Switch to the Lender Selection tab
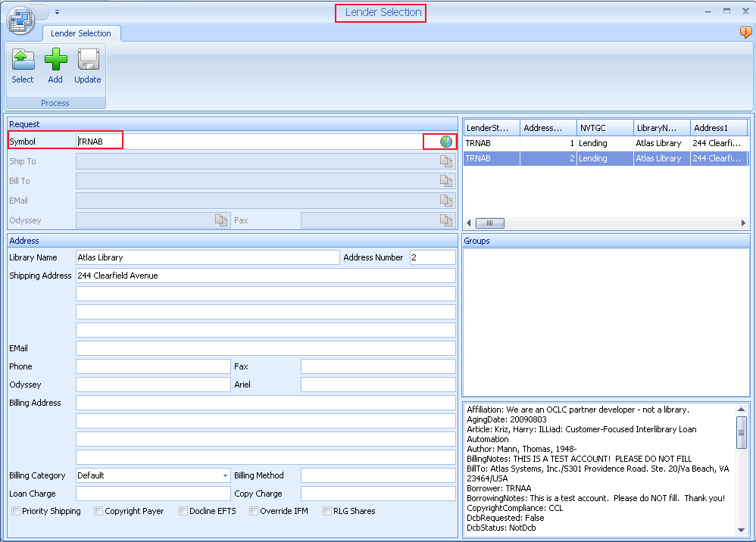The image size is (756, 542). tap(81, 33)
